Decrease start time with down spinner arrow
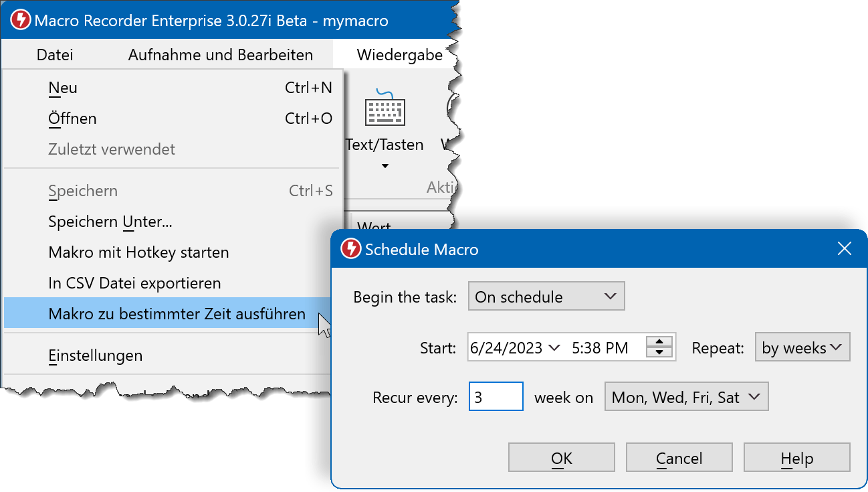The image size is (868, 492). click(x=659, y=352)
